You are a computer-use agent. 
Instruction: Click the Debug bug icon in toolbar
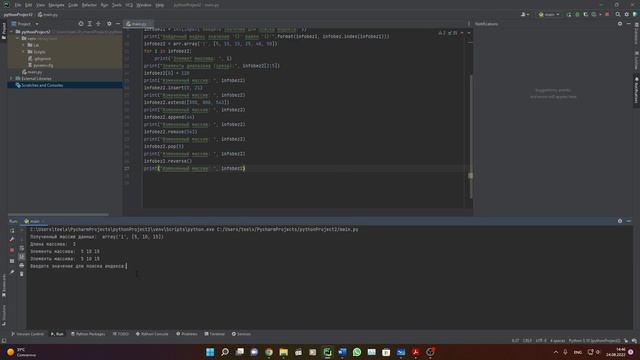point(577,14)
